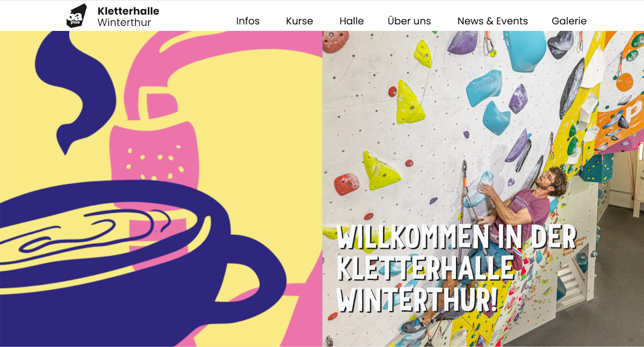Click the white staircase in the photo
644x347 pixels.
click(572, 287)
